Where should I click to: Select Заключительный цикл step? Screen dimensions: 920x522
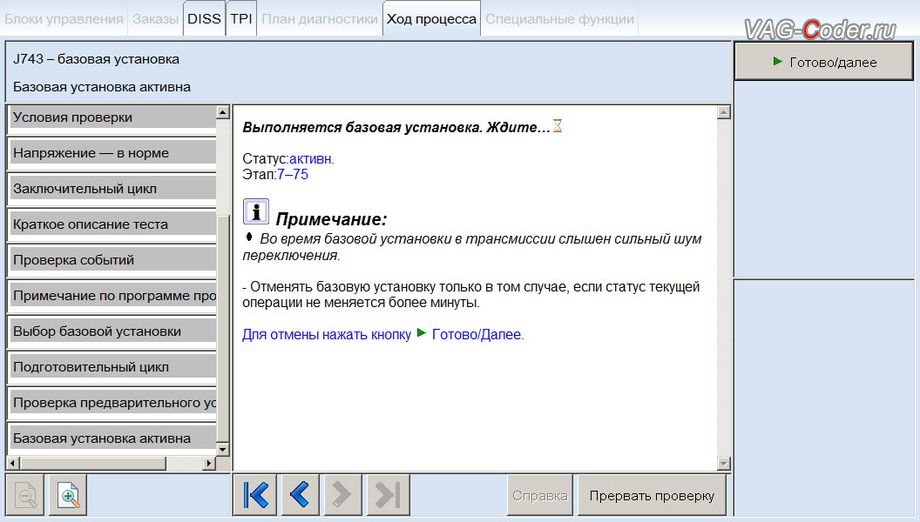coord(112,189)
